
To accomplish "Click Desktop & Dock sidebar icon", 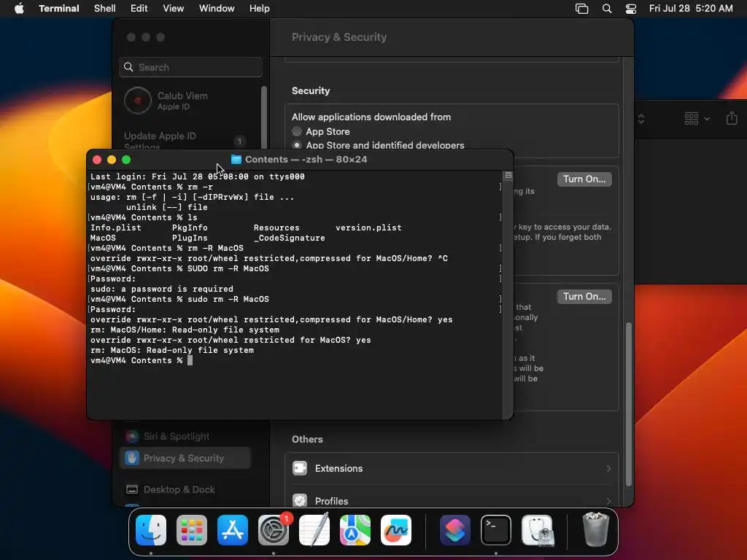I will click(x=132, y=489).
